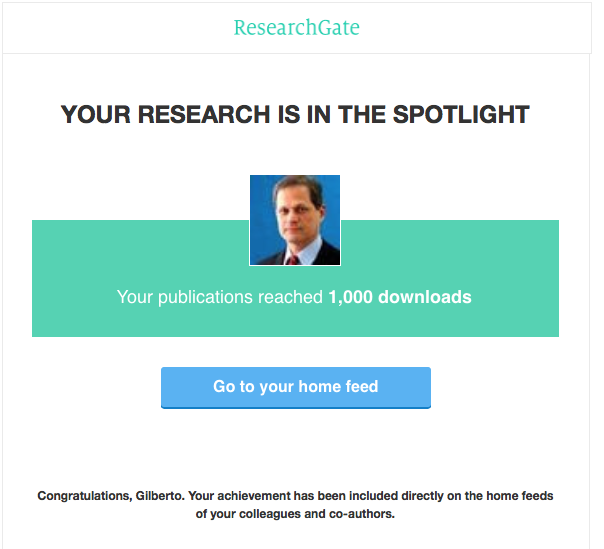Click the phrase "home feeds" in the footer message
The height and width of the screenshot is (549, 604).
[520, 495]
